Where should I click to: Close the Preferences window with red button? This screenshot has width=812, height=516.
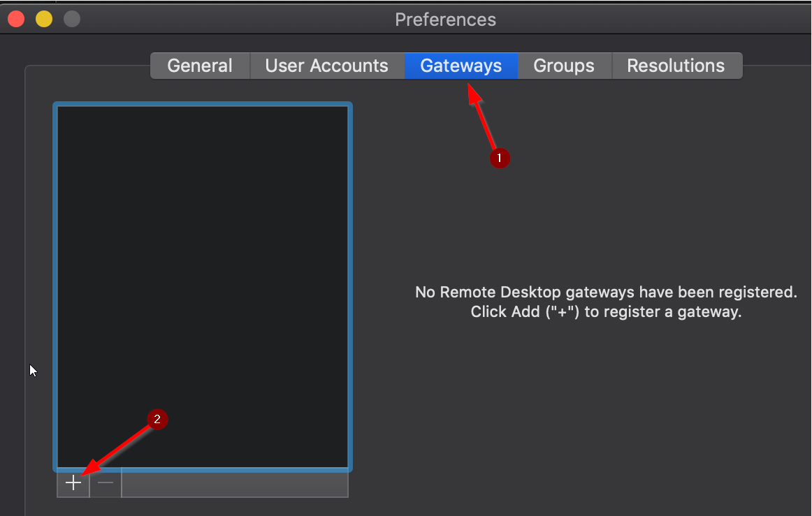[x=16, y=19]
